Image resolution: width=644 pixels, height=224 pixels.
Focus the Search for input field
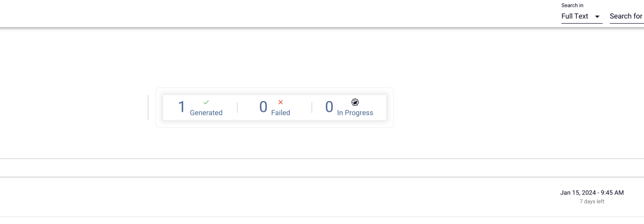click(x=626, y=17)
